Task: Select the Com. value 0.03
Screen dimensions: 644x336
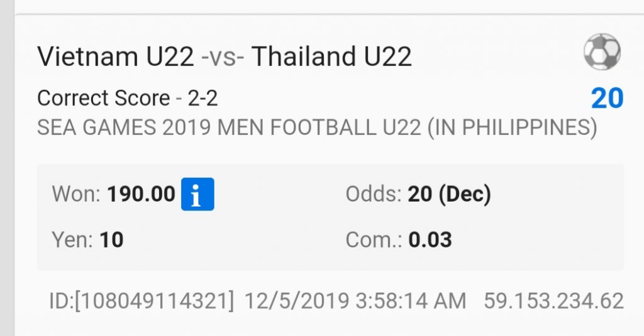Action: point(430,239)
